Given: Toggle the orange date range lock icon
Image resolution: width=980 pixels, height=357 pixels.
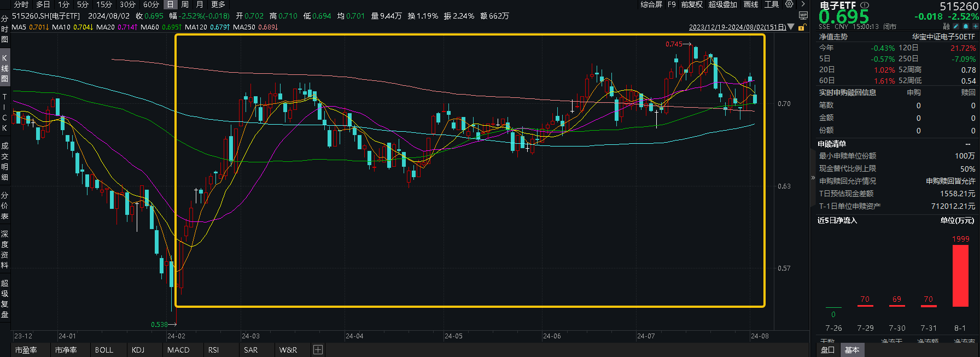Looking at the screenshot, I should pyautogui.click(x=802, y=27).
